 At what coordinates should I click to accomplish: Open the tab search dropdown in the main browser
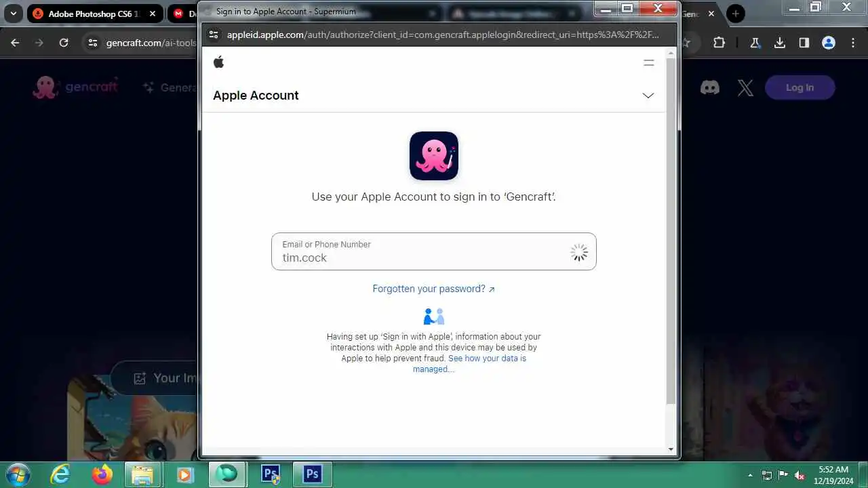(13, 13)
